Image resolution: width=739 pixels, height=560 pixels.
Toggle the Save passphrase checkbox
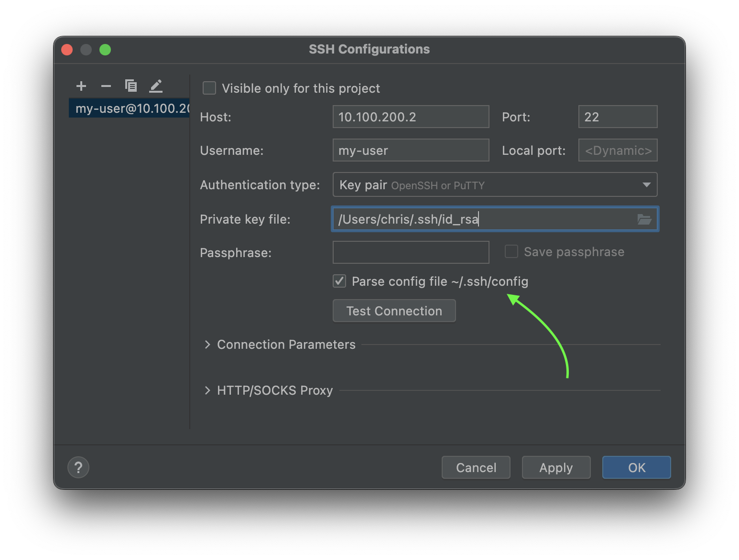[x=511, y=252]
